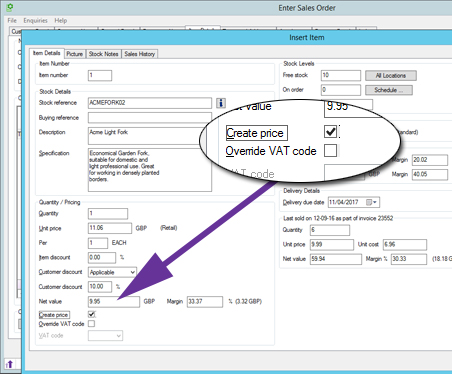
Task: Click the purple up-arrow icon at bottom left
Action: [x=9, y=364]
